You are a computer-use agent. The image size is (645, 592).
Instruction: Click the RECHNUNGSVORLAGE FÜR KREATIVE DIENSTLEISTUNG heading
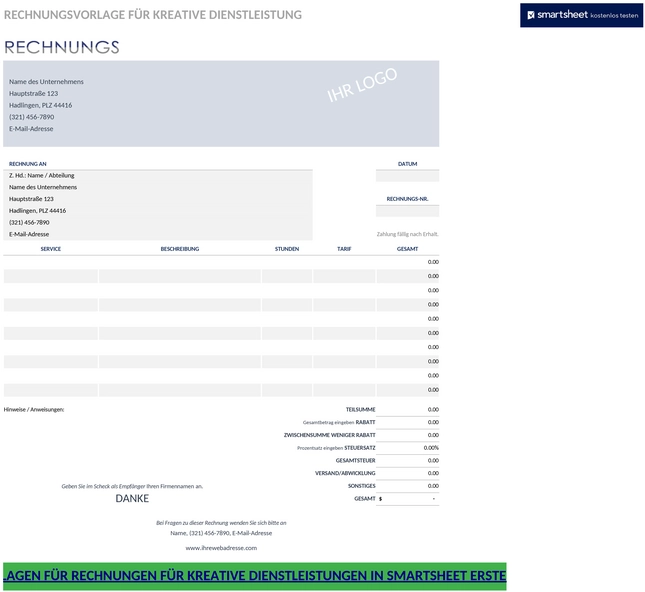pyautogui.click(x=153, y=15)
